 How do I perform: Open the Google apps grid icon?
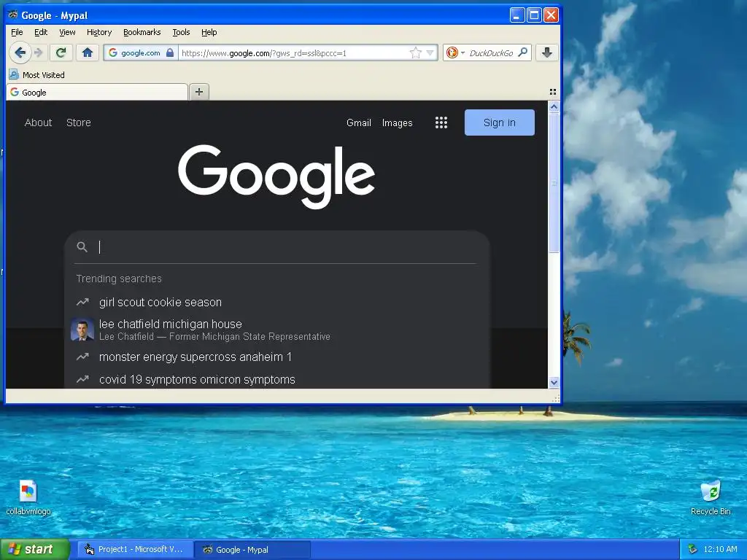click(x=441, y=122)
